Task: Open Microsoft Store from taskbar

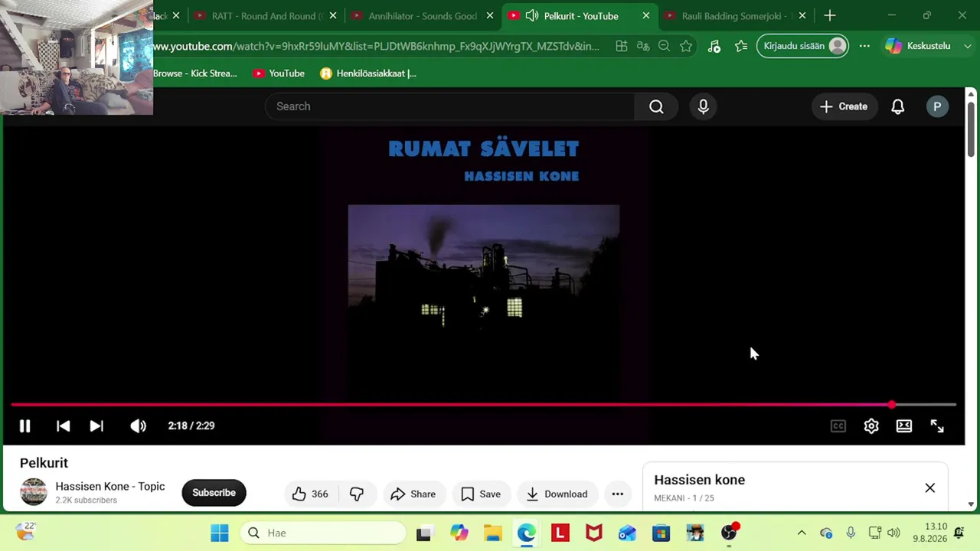Action: tap(661, 533)
